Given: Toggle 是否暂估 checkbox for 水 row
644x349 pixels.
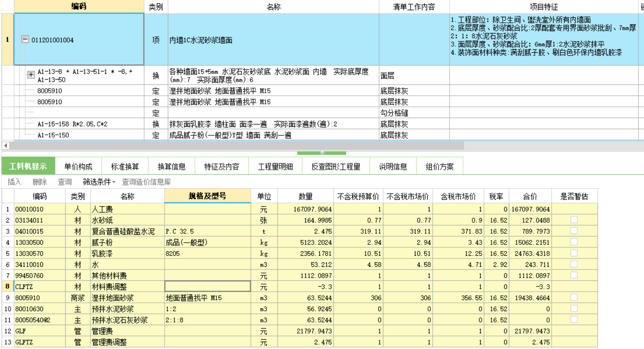Looking at the screenshot, I should pyautogui.click(x=574, y=265).
